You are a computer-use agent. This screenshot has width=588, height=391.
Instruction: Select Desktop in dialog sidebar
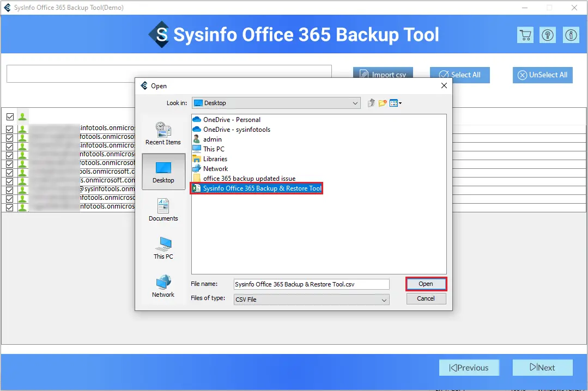click(163, 172)
